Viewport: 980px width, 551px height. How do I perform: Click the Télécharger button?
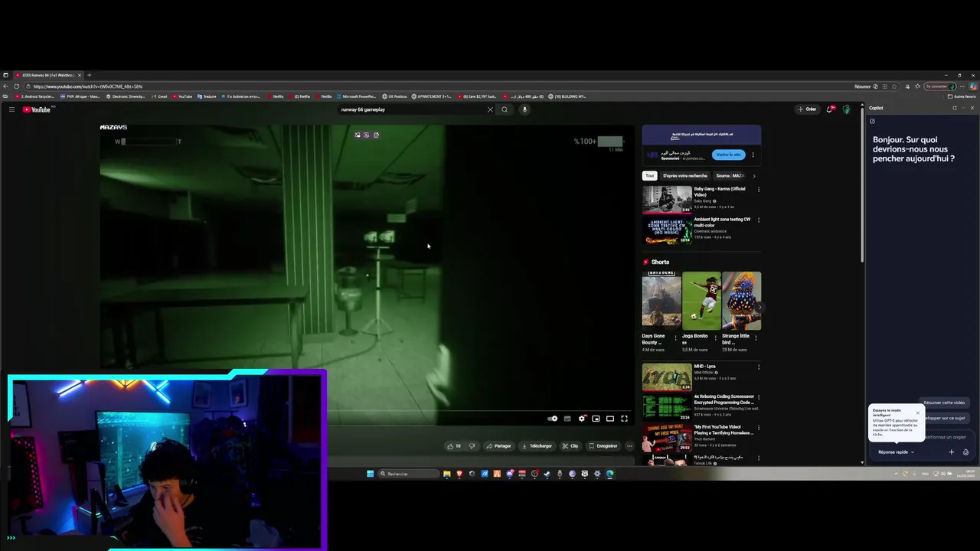537,446
